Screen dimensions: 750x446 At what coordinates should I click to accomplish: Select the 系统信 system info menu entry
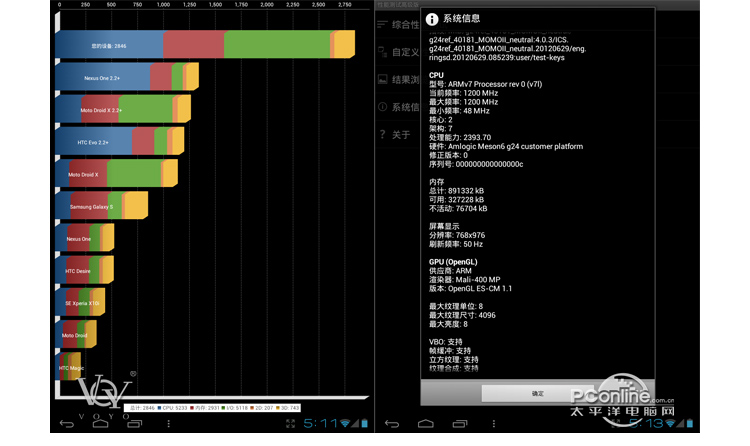[398, 107]
